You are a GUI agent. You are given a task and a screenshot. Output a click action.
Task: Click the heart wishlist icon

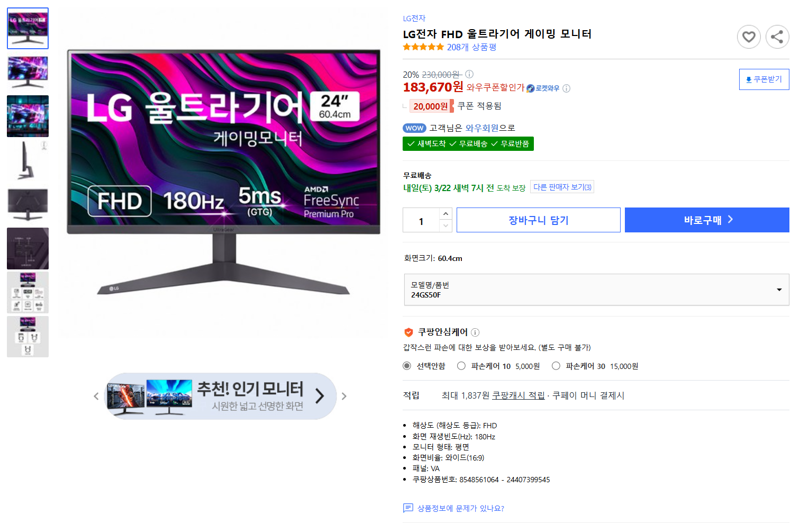tap(748, 37)
